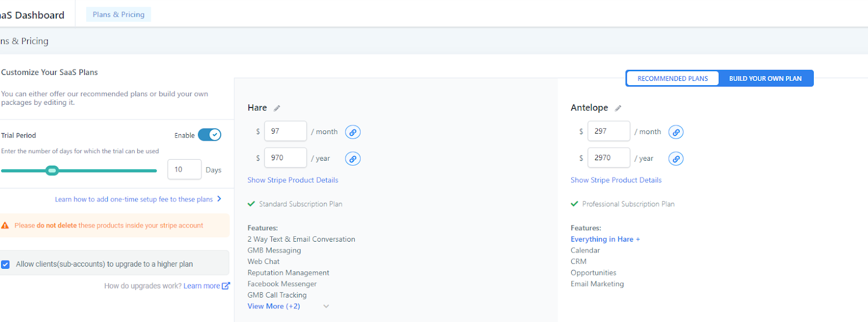This screenshot has height=322, width=868.
Task: Switch to Recommended Plans tab
Action: coord(672,78)
